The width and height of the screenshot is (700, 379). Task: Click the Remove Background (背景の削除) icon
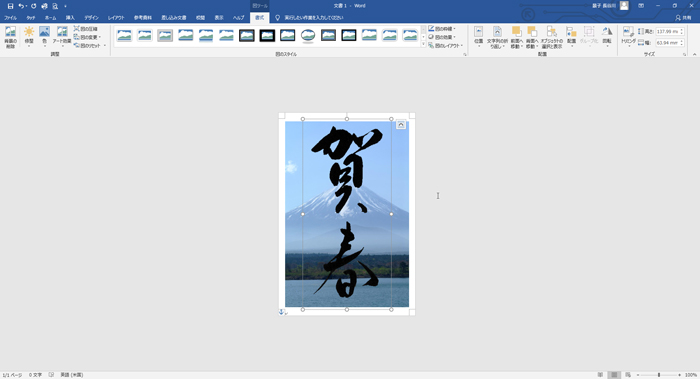pos(10,37)
